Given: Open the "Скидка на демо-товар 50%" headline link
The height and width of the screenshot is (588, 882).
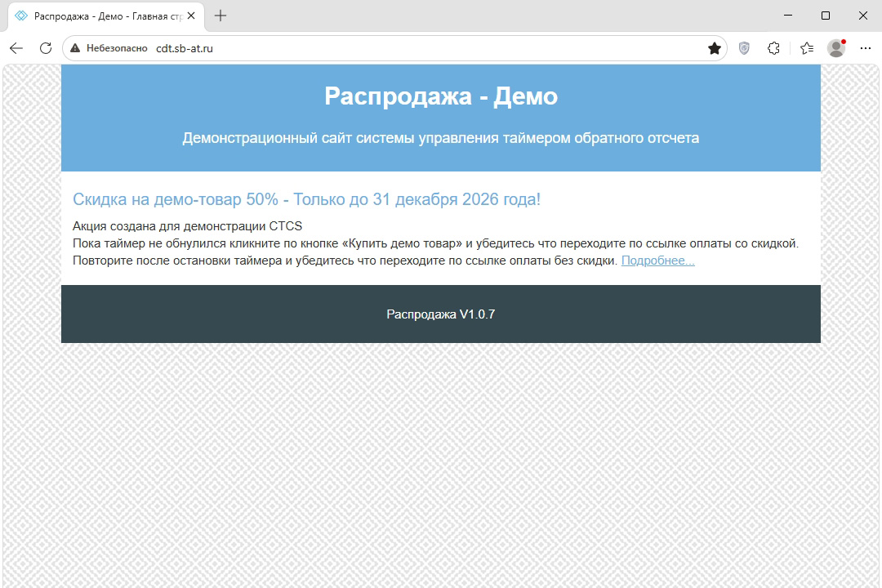Looking at the screenshot, I should pos(306,199).
